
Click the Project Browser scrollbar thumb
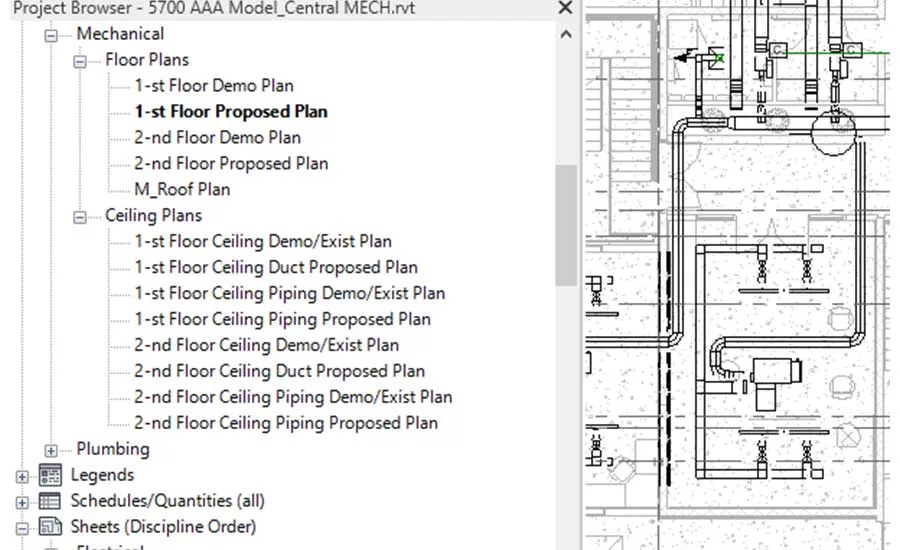pos(566,224)
